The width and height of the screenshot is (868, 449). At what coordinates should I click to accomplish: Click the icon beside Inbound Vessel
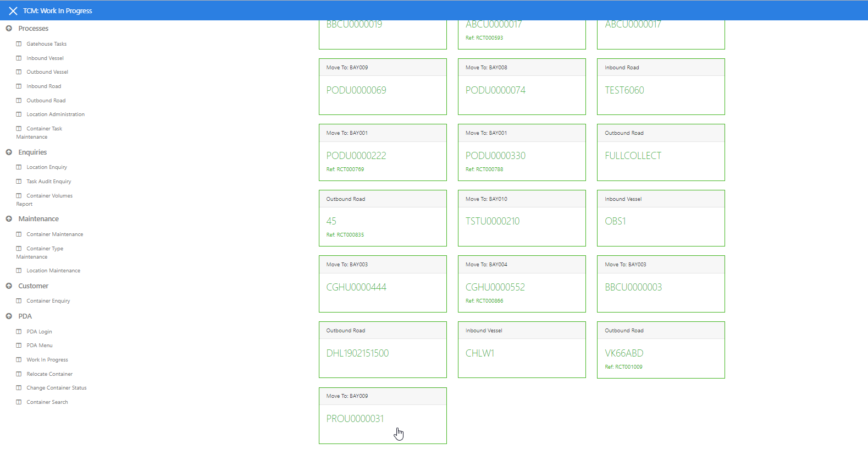tap(19, 58)
